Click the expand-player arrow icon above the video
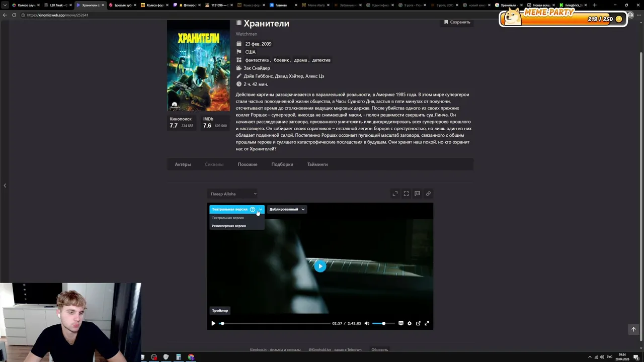This screenshot has width=644, height=362. 395,194
